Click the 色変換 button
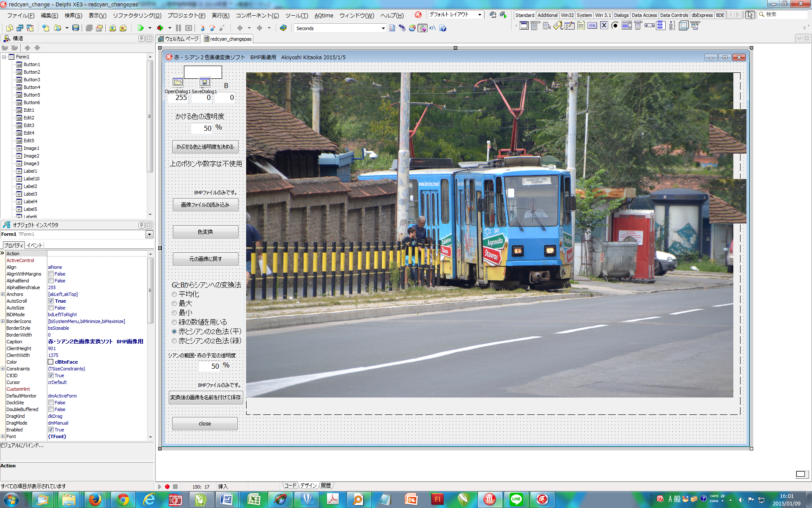The width and height of the screenshot is (812, 508). (x=206, y=232)
